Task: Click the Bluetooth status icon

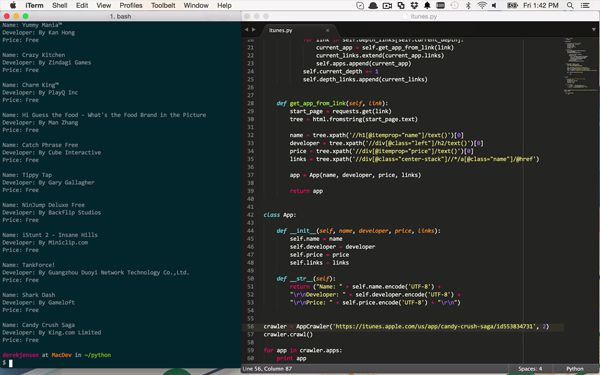Action: pos(468,5)
